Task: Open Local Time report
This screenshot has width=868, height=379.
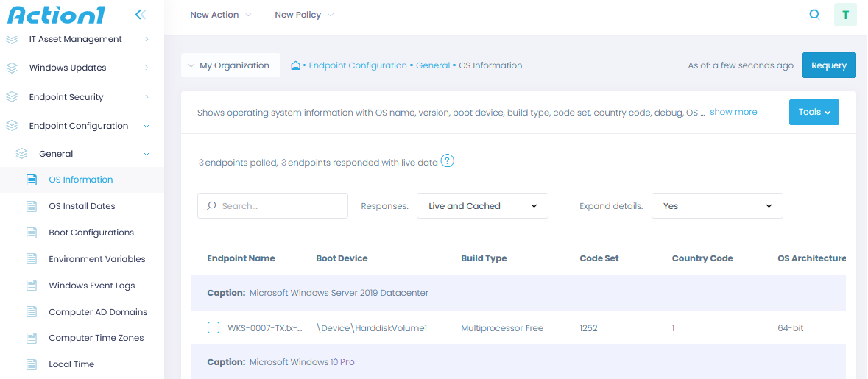Action: click(x=71, y=364)
